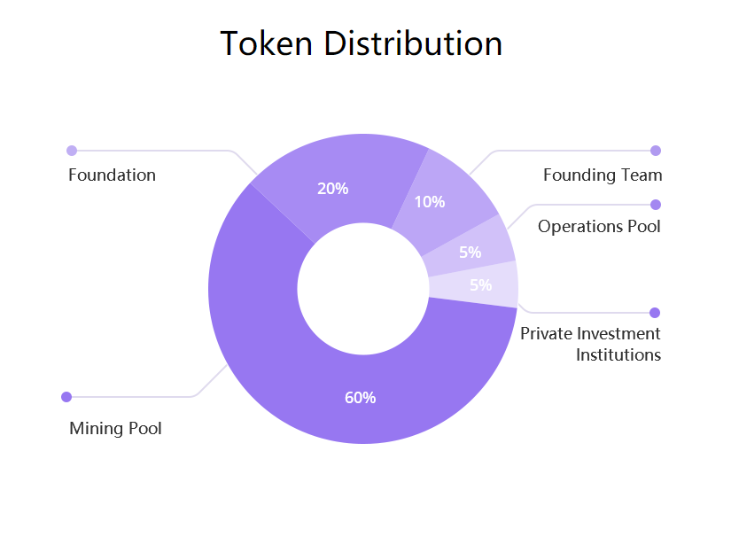Click the 10% value text

tap(430, 202)
